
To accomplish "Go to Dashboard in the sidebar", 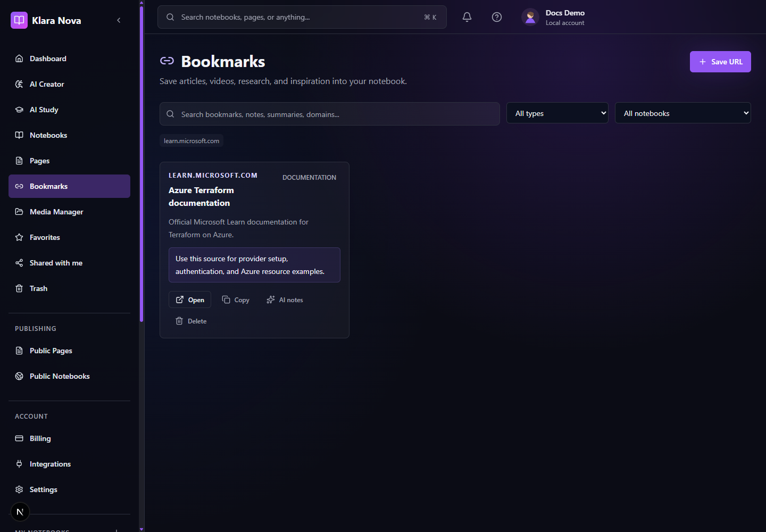I will click(69, 59).
